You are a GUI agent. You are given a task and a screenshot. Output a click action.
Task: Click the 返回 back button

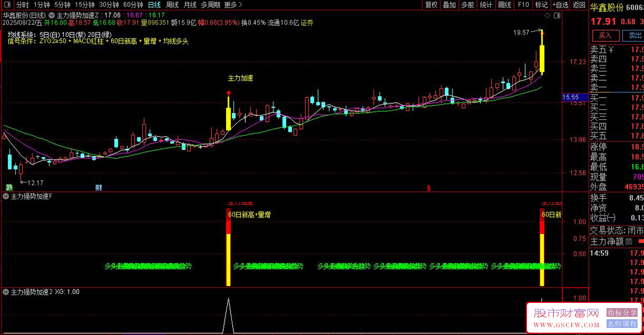pos(579,5)
